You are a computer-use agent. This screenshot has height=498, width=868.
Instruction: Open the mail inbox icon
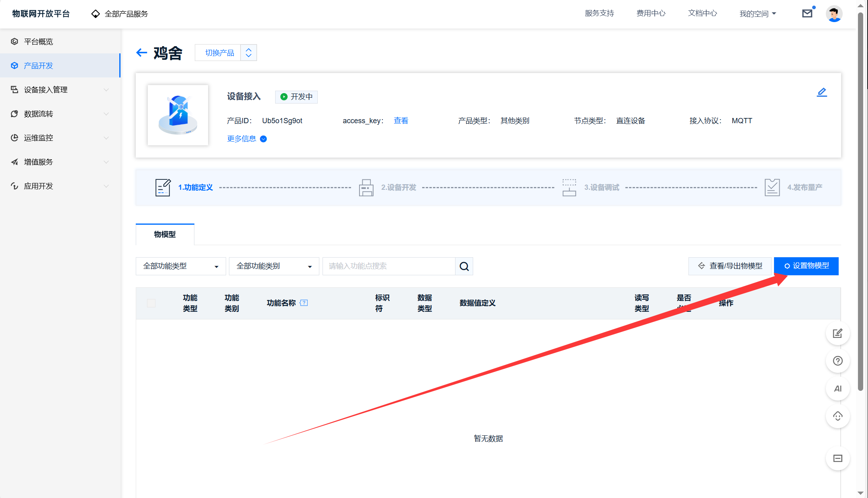[x=807, y=14]
